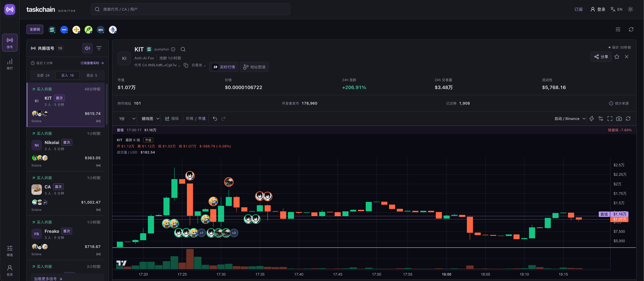Enter fullscreen chart mode
This screenshot has height=281, width=644.
[x=610, y=119]
